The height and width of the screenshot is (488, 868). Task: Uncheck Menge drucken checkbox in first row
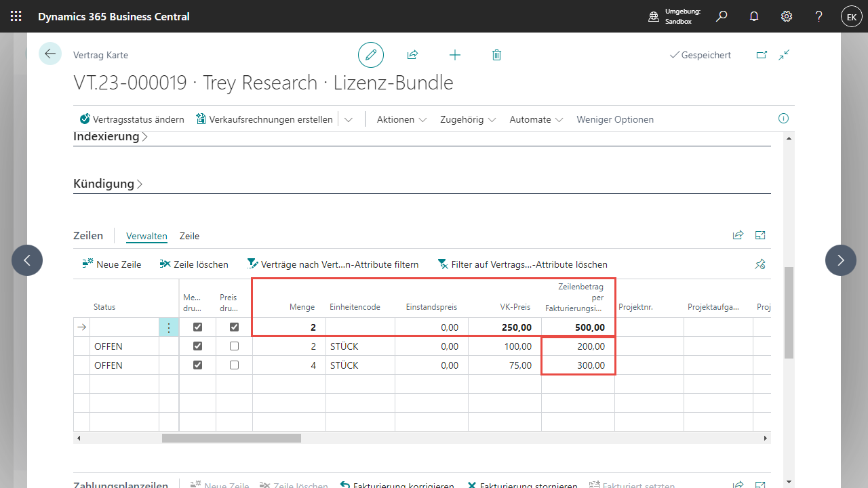197,327
